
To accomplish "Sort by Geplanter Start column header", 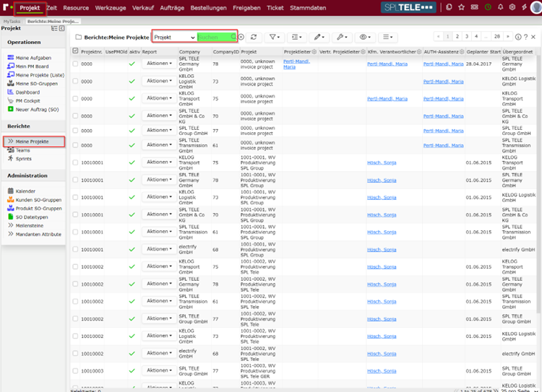I will (483, 52).
